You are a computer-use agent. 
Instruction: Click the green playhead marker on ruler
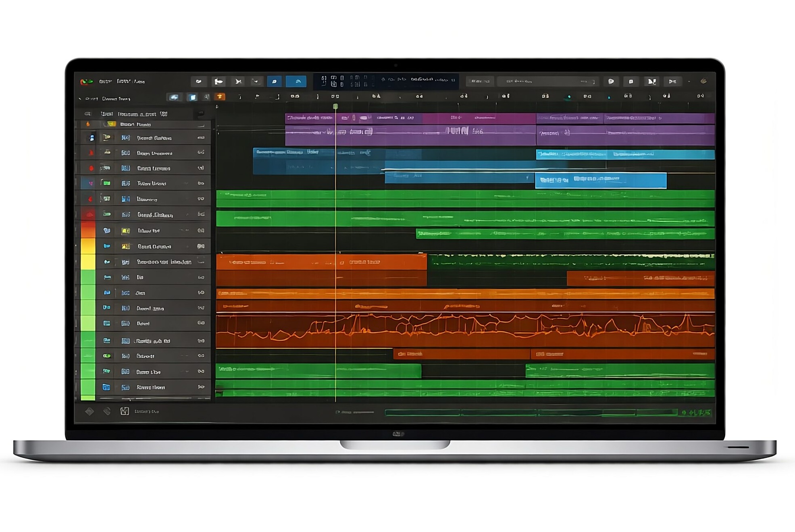tap(335, 106)
